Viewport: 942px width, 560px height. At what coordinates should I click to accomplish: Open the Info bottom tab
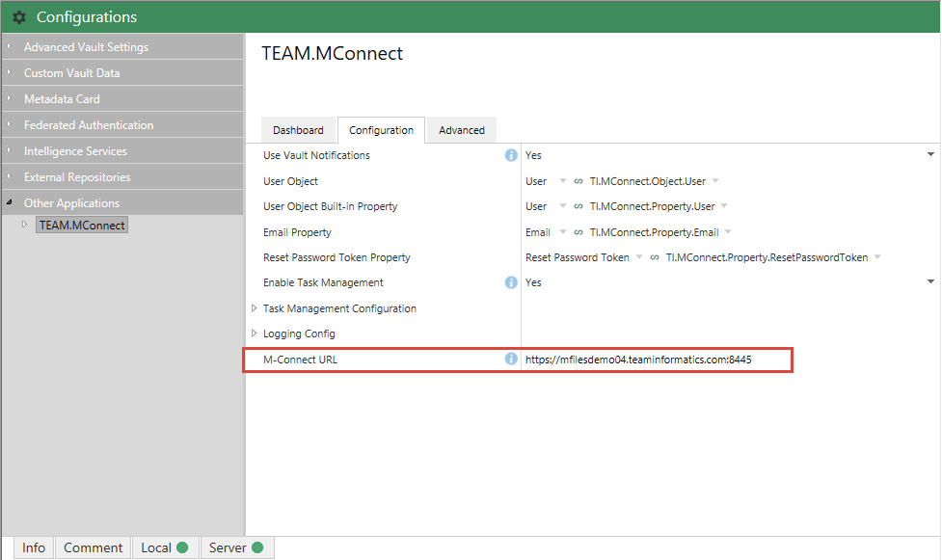[34, 547]
